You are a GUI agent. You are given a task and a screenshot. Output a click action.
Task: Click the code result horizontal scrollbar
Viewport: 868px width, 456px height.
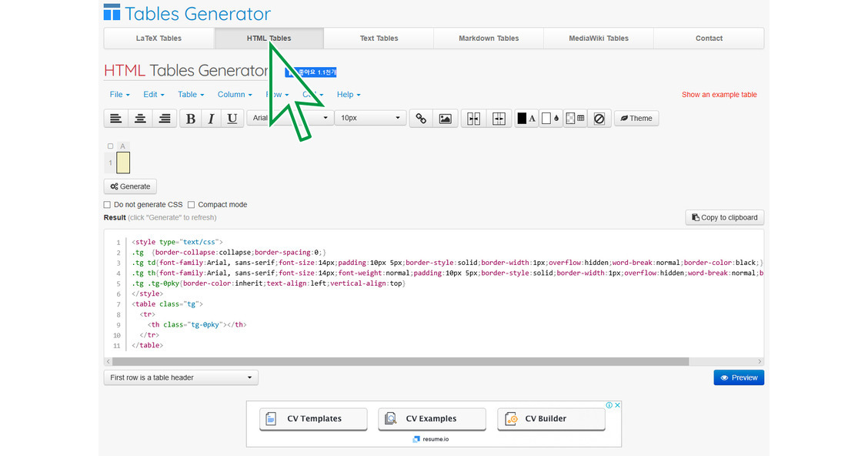(x=400, y=362)
